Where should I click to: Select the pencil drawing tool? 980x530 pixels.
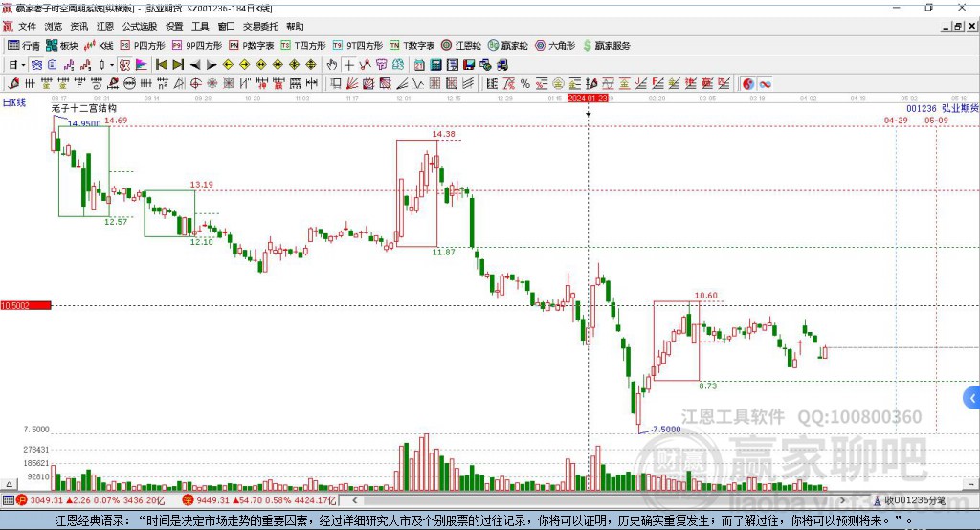(13, 84)
